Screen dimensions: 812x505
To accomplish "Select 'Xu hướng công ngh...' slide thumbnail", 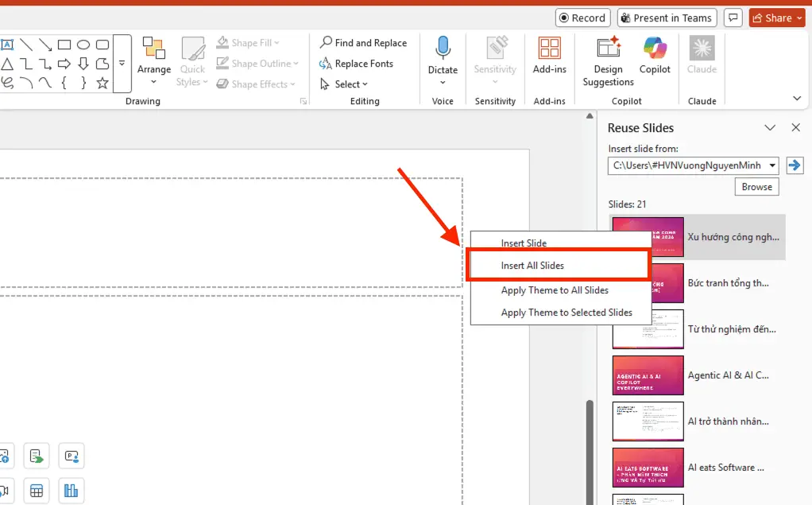I will click(x=648, y=237).
